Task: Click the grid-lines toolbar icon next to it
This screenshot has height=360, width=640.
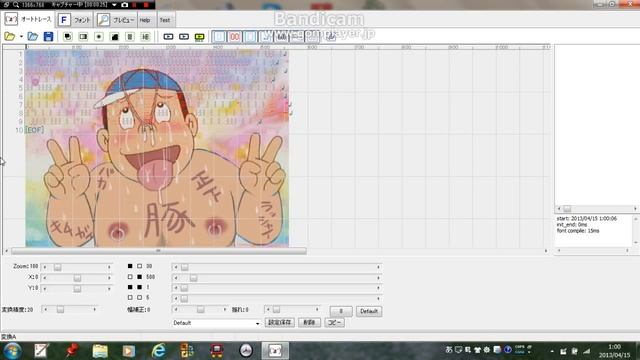Action: coord(145,37)
